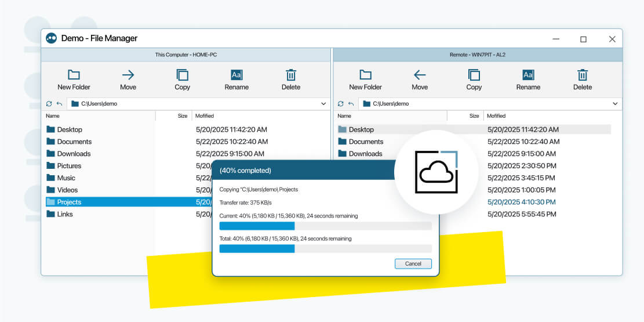Click New Folder icon in Remote pane
This screenshot has width=644, height=322.
coord(366,75)
